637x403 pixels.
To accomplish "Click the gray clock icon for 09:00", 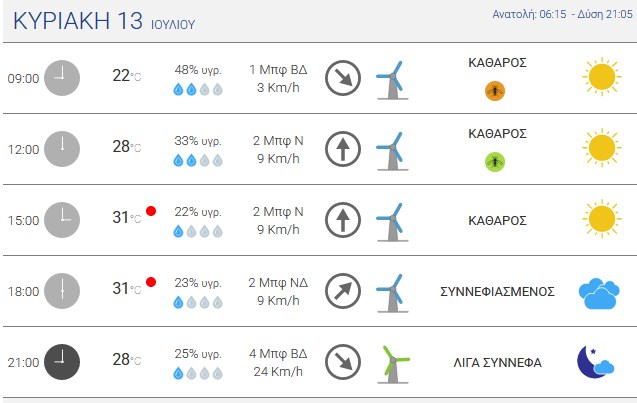I will click(62, 78).
